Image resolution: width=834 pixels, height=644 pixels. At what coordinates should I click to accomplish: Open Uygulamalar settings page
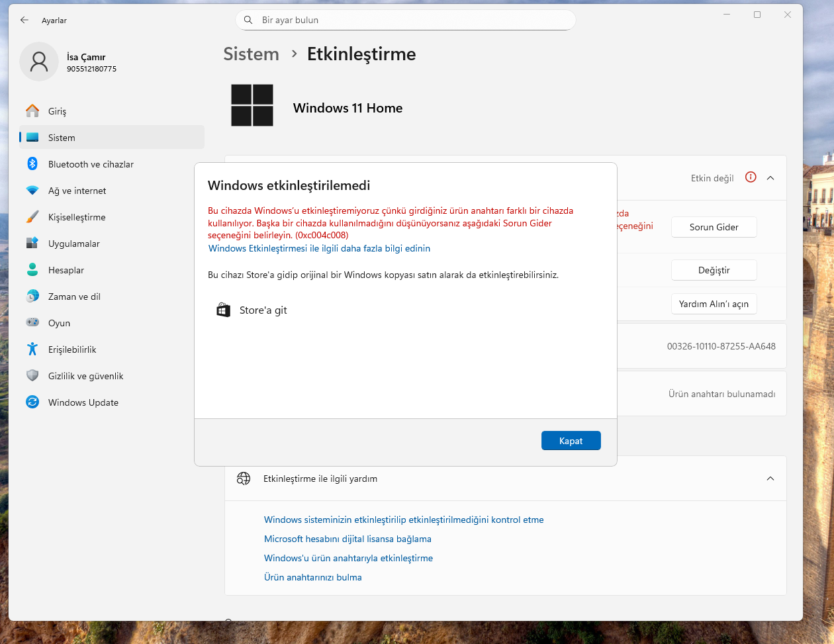point(112,244)
